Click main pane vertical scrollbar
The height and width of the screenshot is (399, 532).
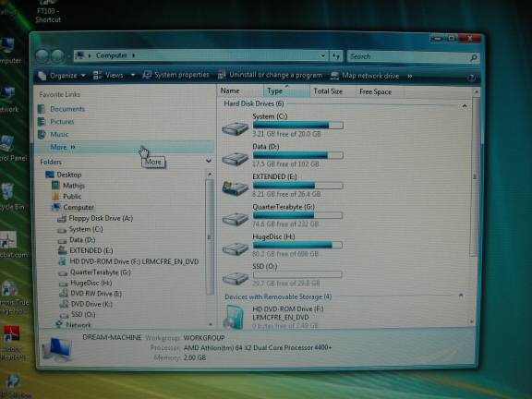475,176
